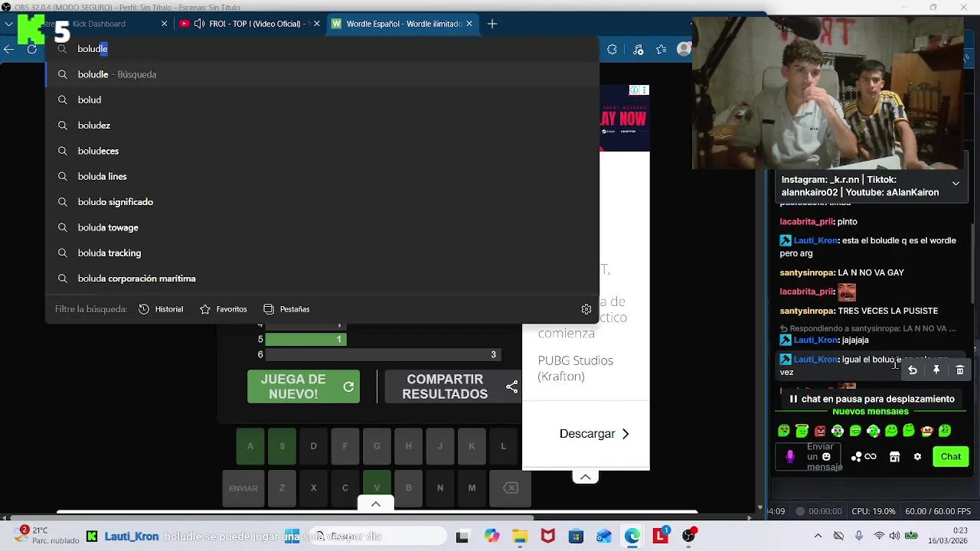The height and width of the screenshot is (551, 980).
Task: Reload the page with the refresh icon
Action: (32, 49)
